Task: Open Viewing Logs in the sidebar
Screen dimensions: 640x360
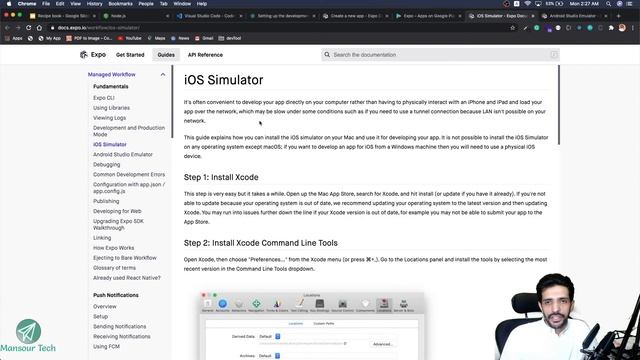Action: (x=109, y=118)
